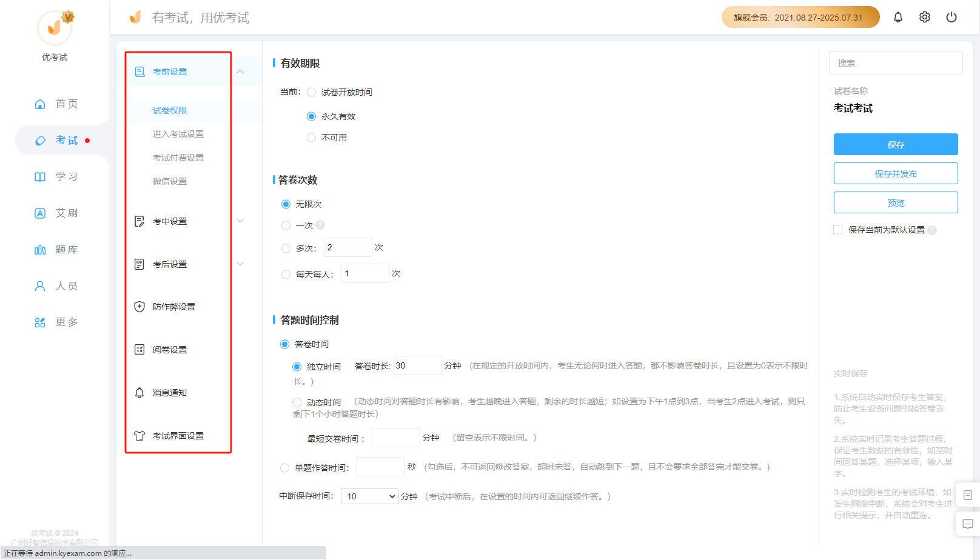980x560 pixels.
Task: Click the 首页 home icon
Action: [x=40, y=104]
